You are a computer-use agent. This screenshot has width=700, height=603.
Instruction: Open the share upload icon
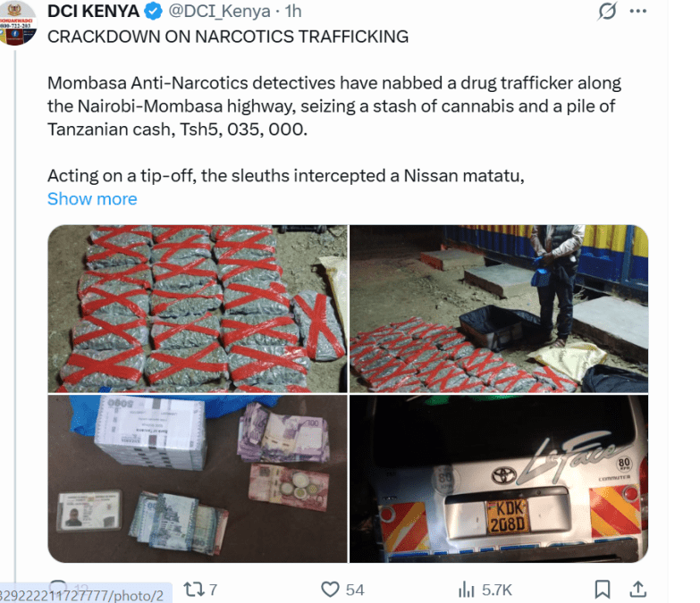pos(638,590)
